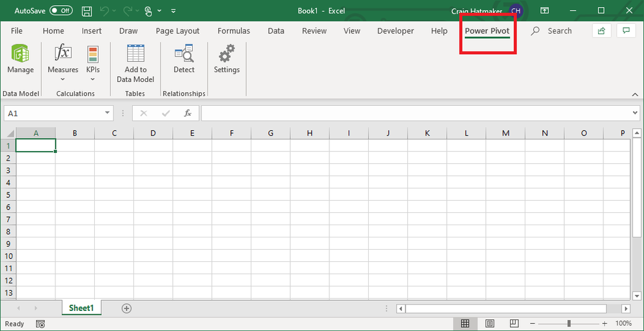Open the Comments icon button
This screenshot has height=331, width=644.
[626, 31]
